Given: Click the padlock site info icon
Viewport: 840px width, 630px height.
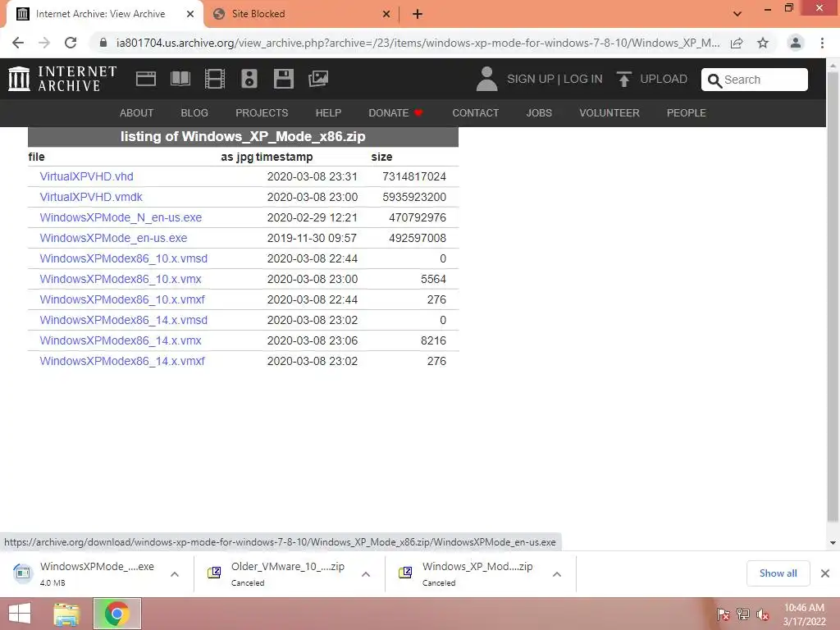Looking at the screenshot, I should pos(103,43).
